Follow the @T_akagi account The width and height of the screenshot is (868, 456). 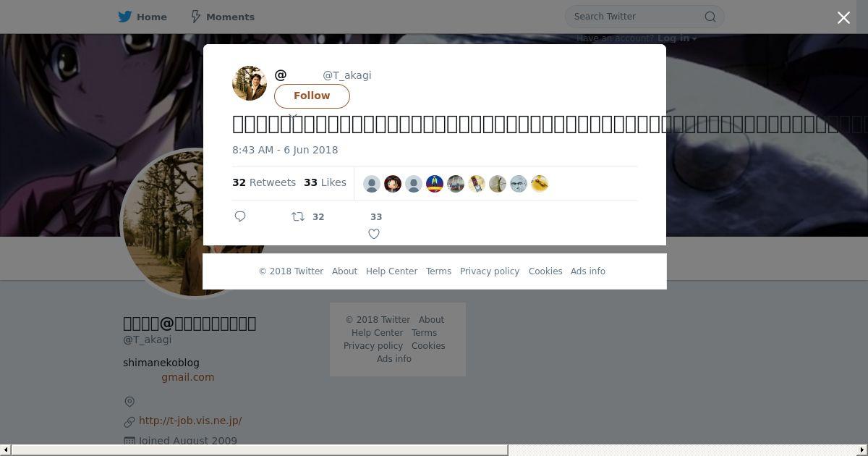tap(312, 96)
